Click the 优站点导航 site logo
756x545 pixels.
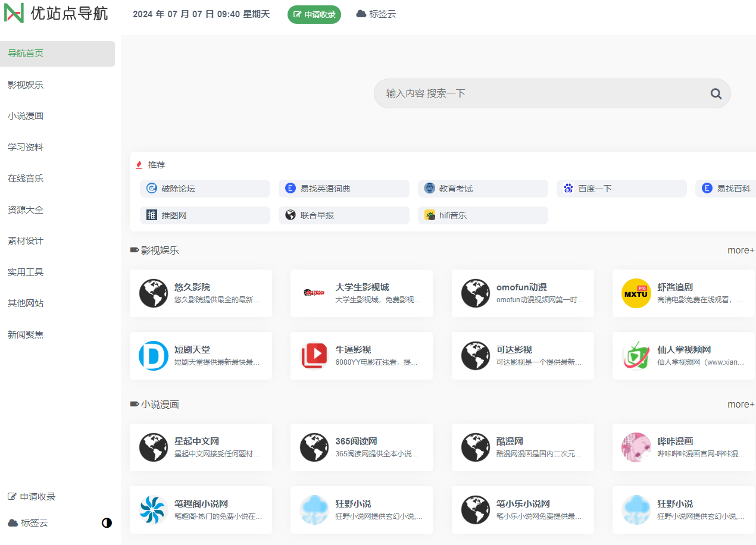coord(57,13)
